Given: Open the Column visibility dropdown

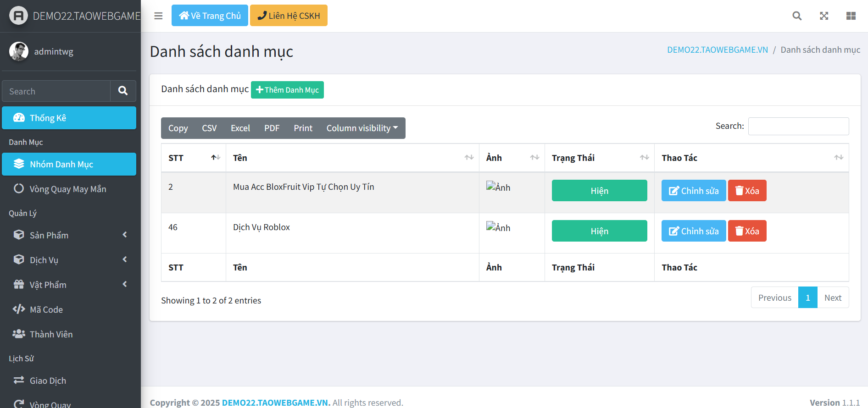Looking at the screenshot, I should coord(362,128).
